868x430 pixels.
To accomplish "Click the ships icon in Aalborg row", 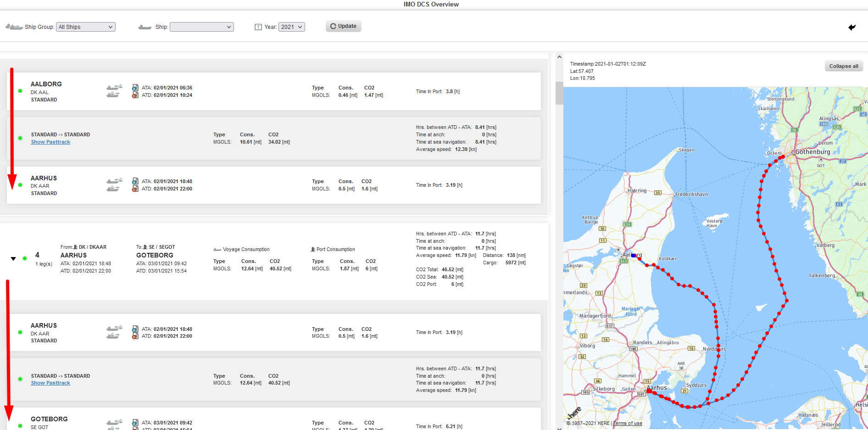I will (114, 91).
